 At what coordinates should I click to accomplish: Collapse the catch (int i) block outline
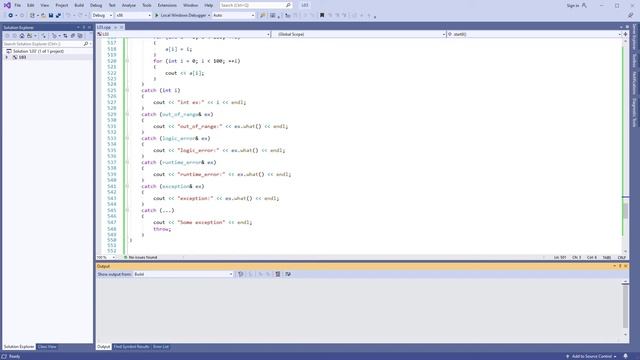pyautogui.click(x=127, y=90)
